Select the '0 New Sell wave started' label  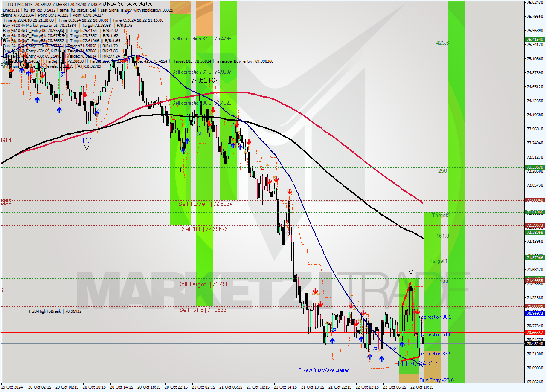click(128, 4)
